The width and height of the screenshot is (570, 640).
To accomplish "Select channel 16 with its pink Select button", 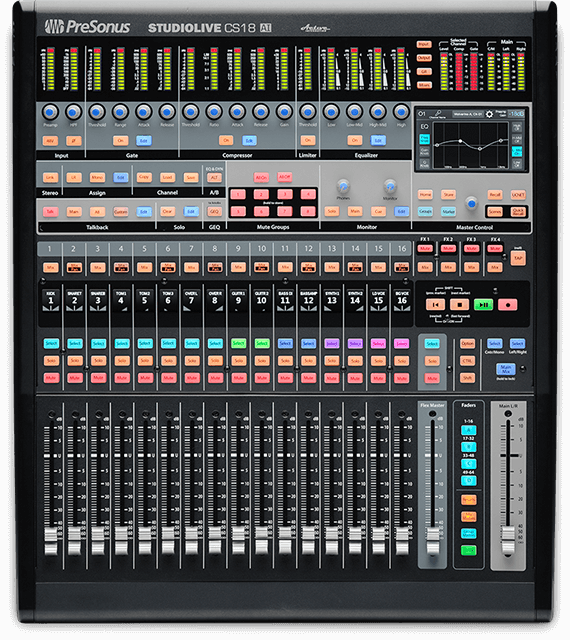I will point(402,344).
